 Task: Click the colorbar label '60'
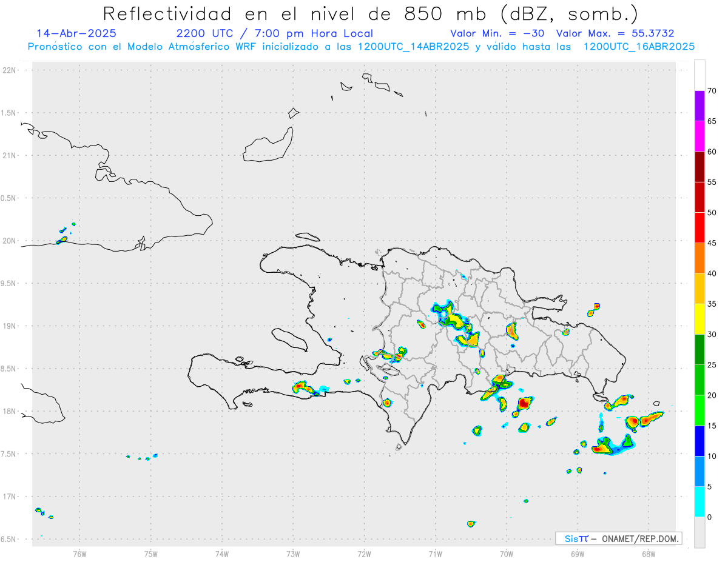(x=712, y=152)
